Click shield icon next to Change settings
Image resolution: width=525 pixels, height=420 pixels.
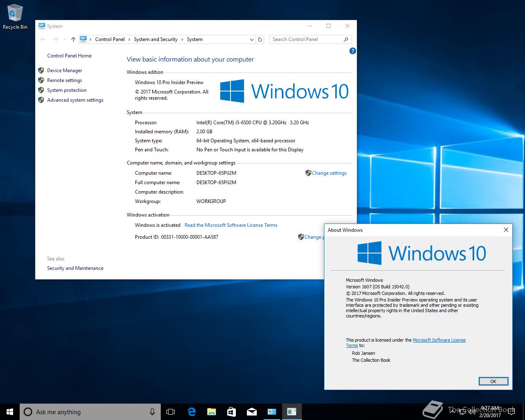pyautogui.click(x=308, y=173)
